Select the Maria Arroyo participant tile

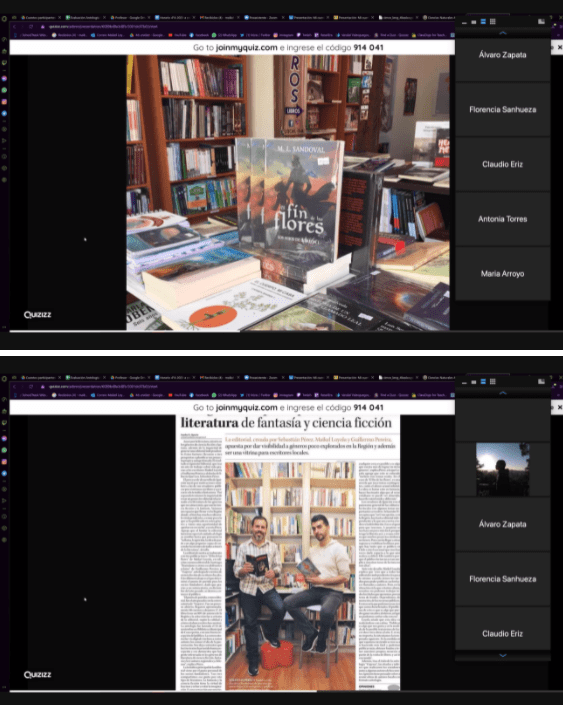click(x=503, y=273)
